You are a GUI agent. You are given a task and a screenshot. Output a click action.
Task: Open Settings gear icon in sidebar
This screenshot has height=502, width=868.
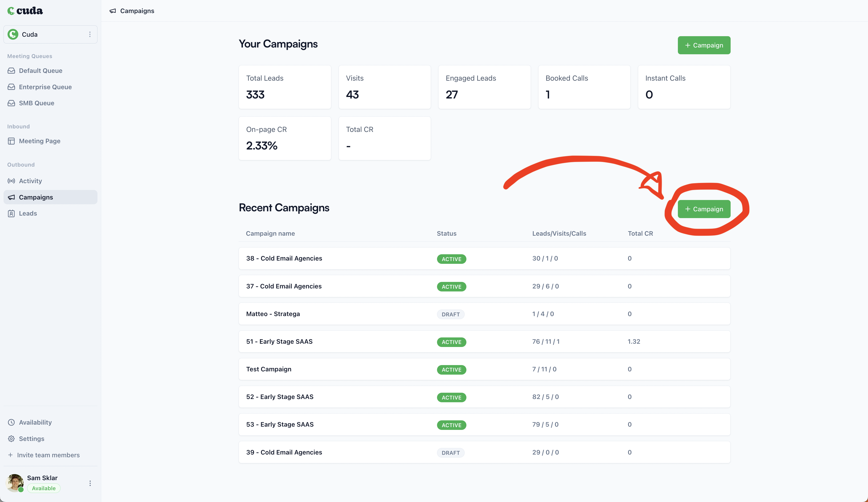click(11, 439)
